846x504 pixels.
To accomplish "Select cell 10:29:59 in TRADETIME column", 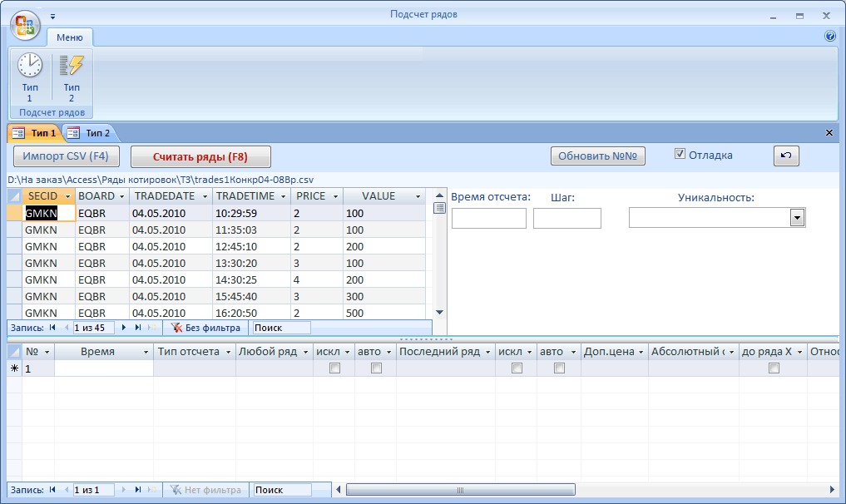I will 251,213.
